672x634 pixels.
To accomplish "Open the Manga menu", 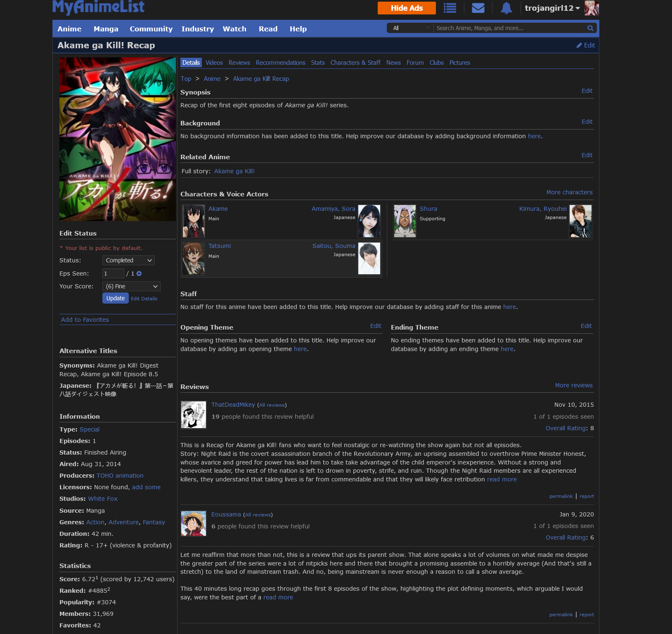I will 106,29.
